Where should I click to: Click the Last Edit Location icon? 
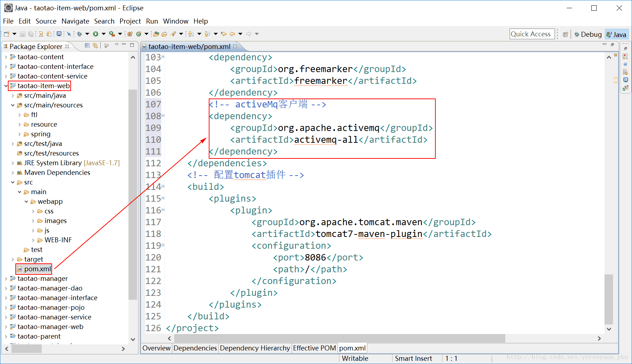click(x=224, y=34)
